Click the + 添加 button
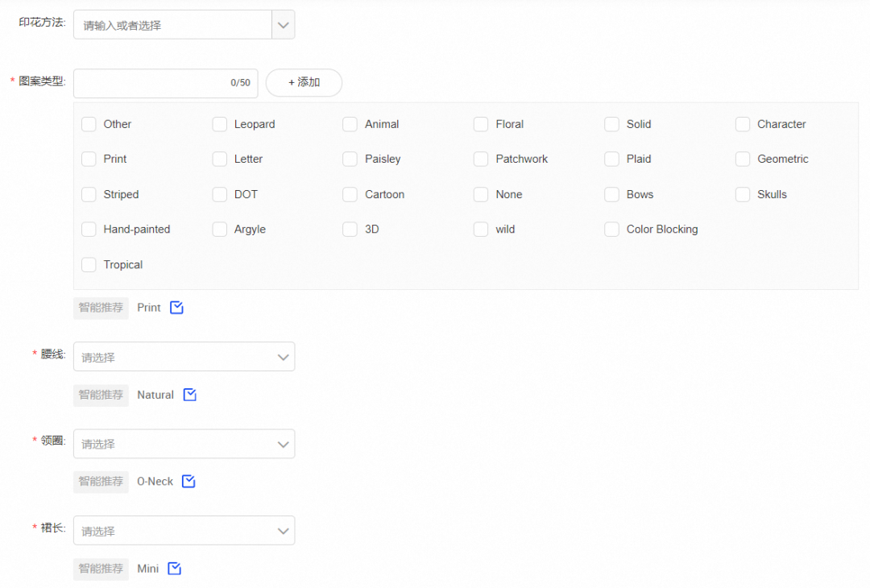This screenshot has width=870, height=588. 304,82
